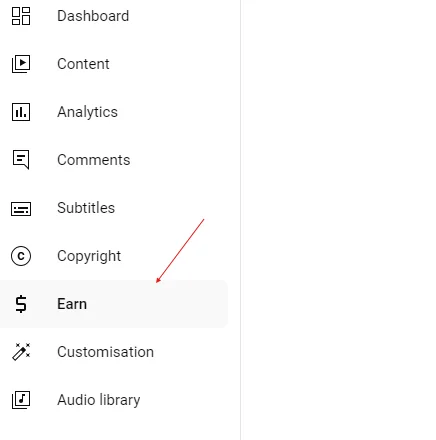Navigate to Copyright text label

tap(89, 256)
